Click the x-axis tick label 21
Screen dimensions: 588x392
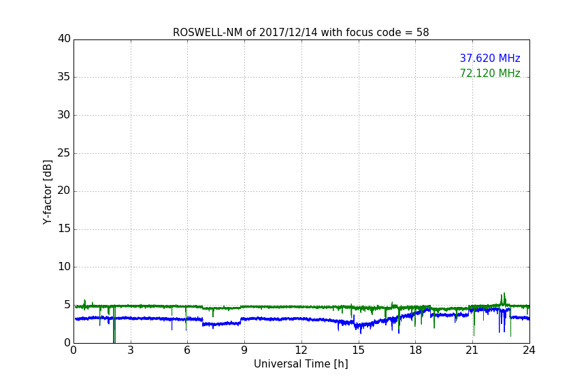(472, 350)
